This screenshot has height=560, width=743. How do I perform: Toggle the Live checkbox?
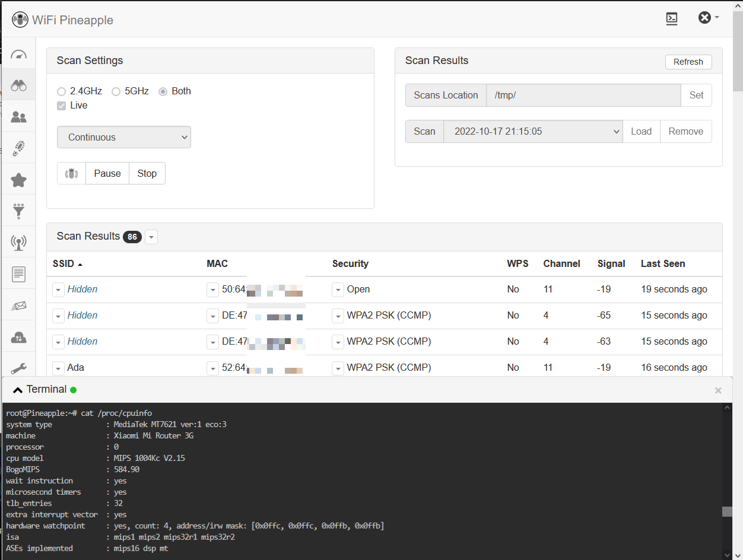62,106
